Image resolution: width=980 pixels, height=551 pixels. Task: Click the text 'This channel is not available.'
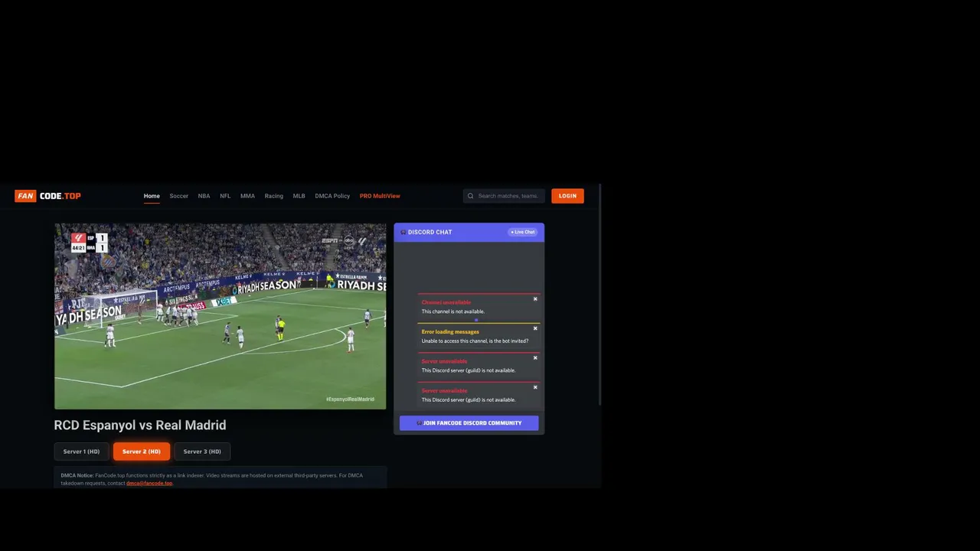pyautogui.click(x=453, y=311)
